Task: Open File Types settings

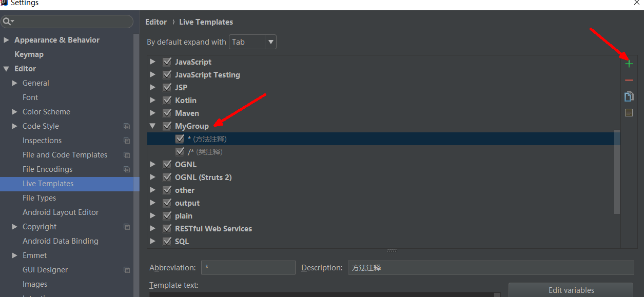Action: (40, 198)
